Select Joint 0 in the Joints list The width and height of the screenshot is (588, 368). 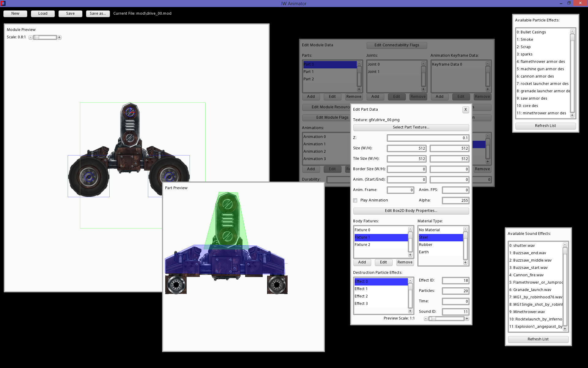(x=374, y=64)
